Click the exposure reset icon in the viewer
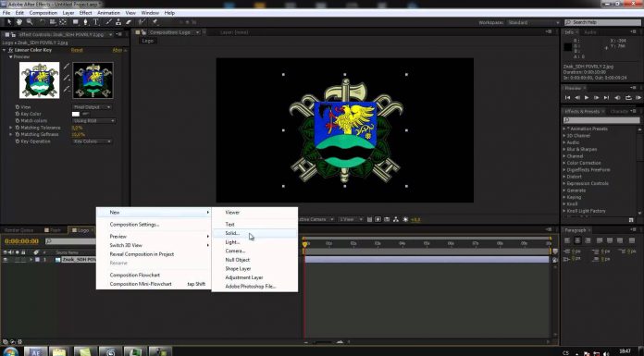The image size is (644, 356). [x=405, y=220]
